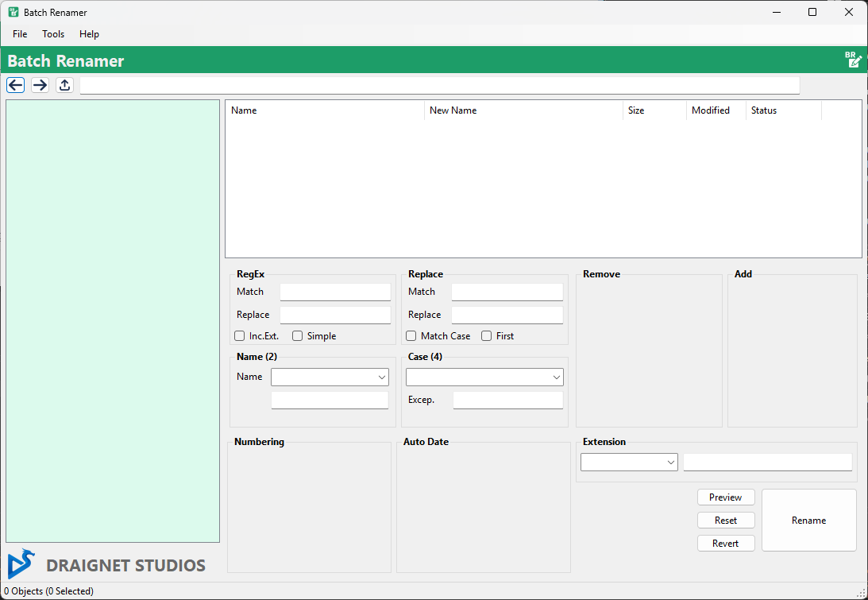Click the large Rename button
This screenshot has height=600, width=868.
click(808, 521)
